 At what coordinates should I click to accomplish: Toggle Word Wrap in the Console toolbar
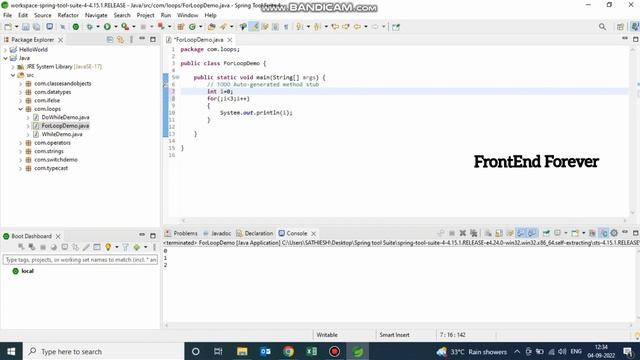coord(510,233)
